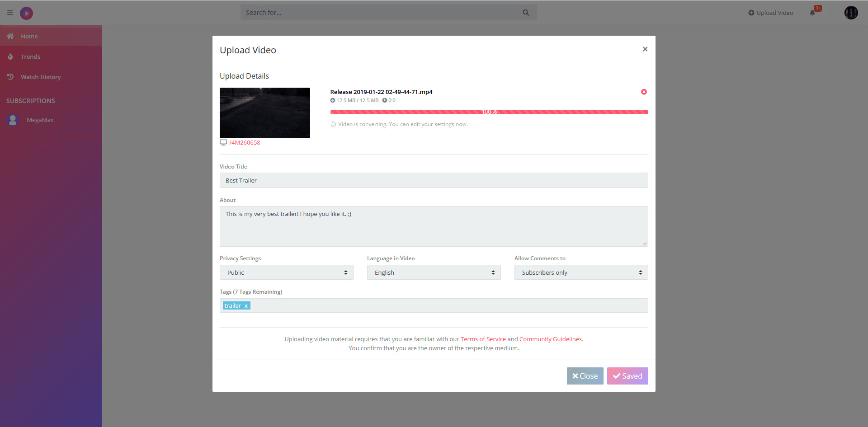Viewport: 868px width, 427px height.
Task: Open Trends in sidebar
Action: coord(51,56)
